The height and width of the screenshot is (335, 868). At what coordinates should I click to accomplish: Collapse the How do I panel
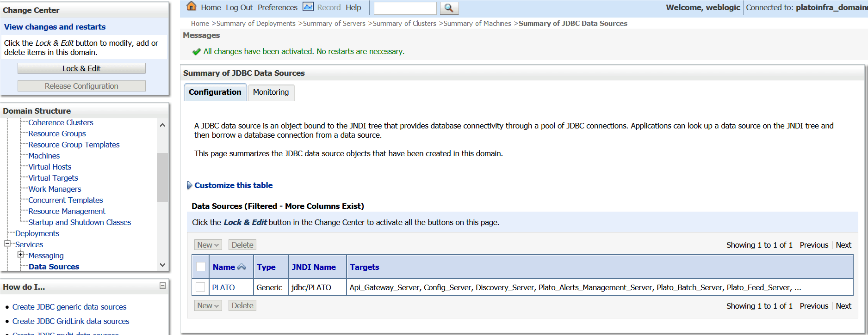pos(162,286)
